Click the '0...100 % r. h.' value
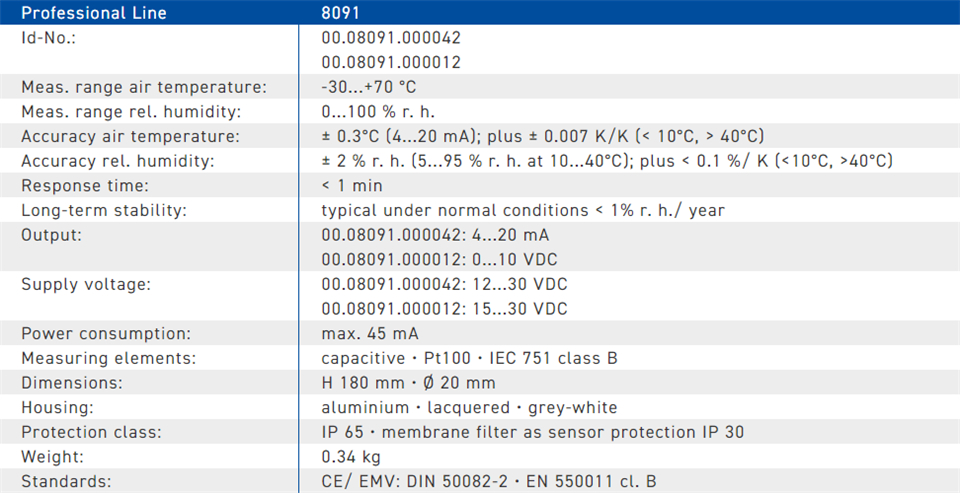 coord(378,112)
